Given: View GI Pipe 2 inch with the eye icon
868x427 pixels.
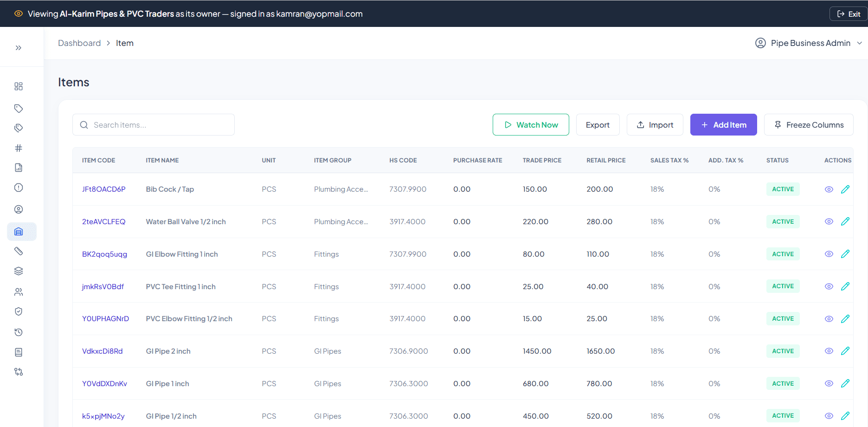Looking at the screenshot, I should click(x=829, y=351).
